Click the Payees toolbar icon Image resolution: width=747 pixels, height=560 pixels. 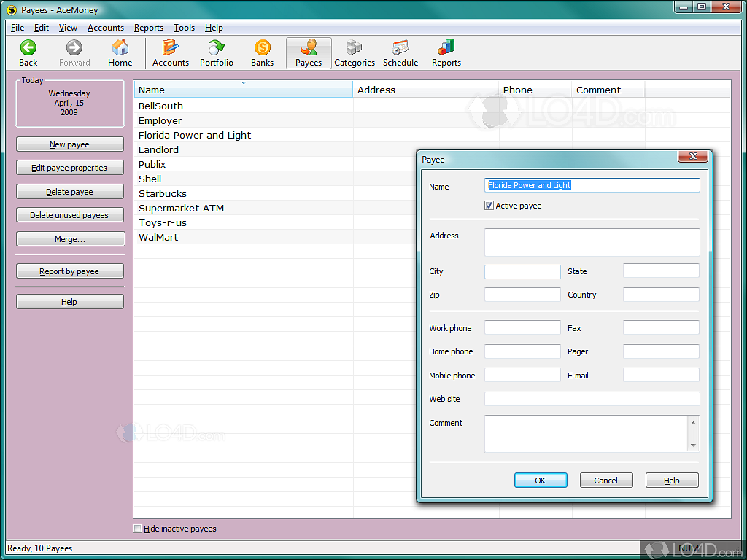coord(308,51)
